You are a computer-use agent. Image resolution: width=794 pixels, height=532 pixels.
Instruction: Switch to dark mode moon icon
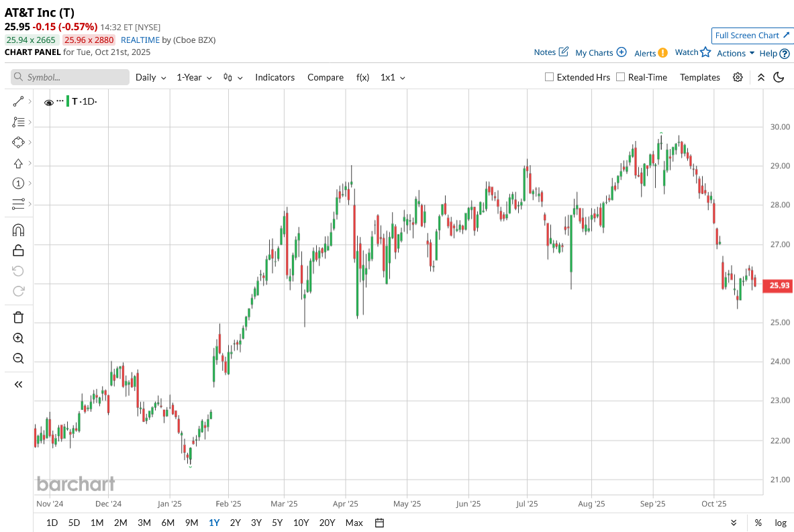pos(779,77)
